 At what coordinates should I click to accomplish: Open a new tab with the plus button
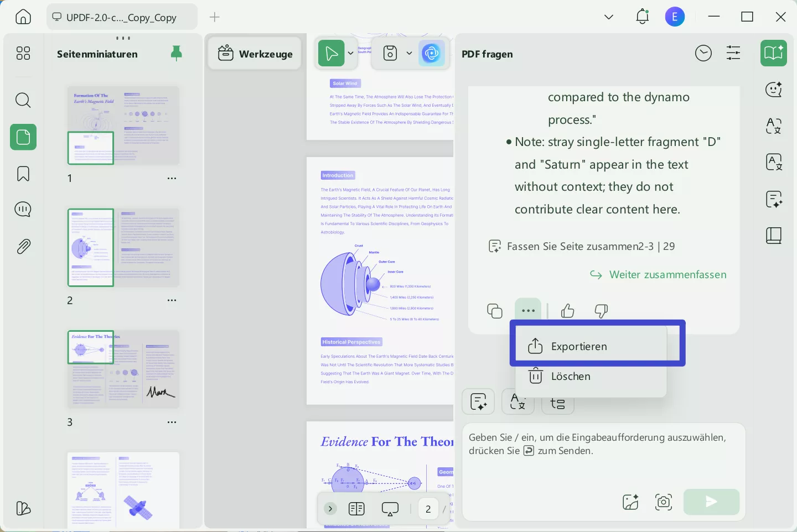[215, 17]
